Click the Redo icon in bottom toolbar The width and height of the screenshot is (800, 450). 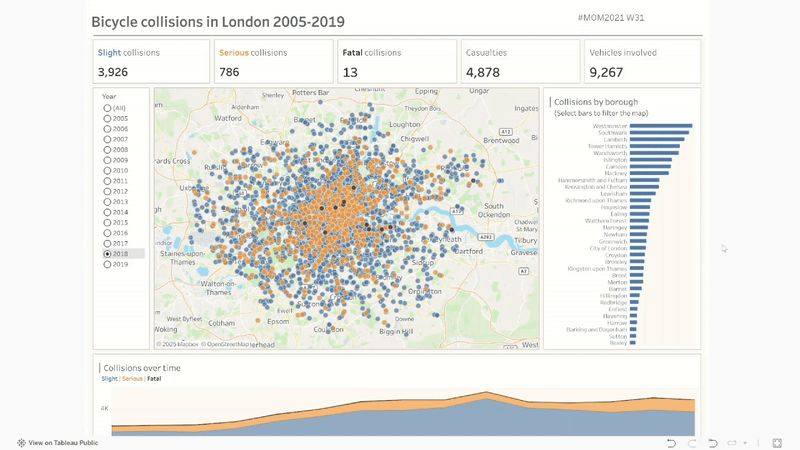coord(692,443)
